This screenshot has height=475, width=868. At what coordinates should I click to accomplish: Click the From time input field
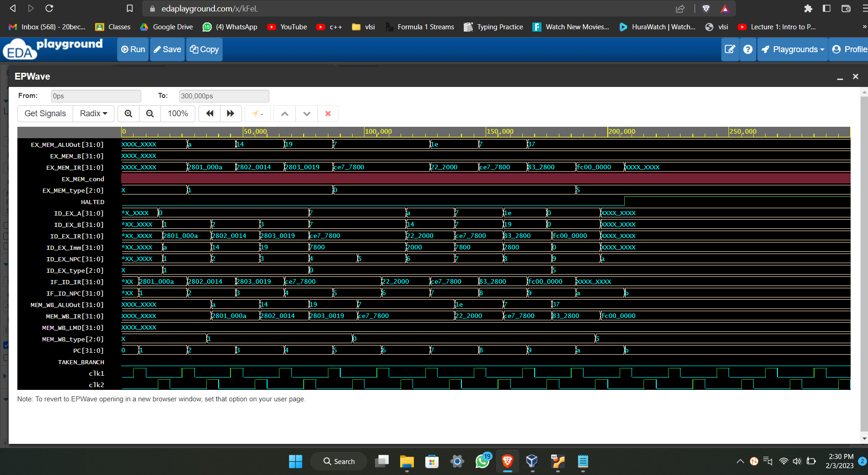96,96
